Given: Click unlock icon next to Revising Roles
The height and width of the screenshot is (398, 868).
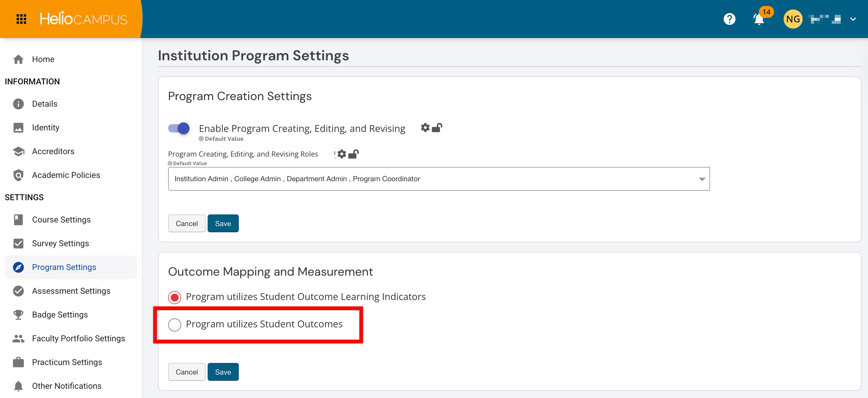Looking at the screenshot, I should click(x=353, y=154).
